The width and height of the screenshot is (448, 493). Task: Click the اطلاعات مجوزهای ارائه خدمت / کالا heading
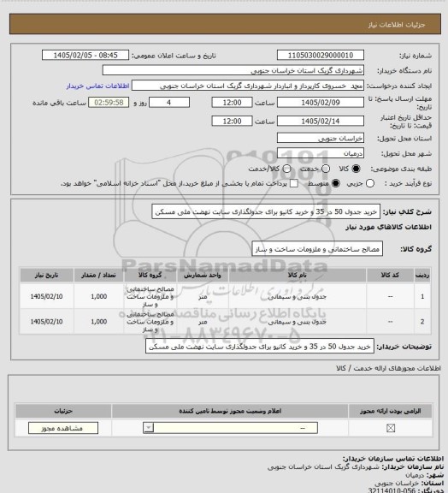point(388,368)
